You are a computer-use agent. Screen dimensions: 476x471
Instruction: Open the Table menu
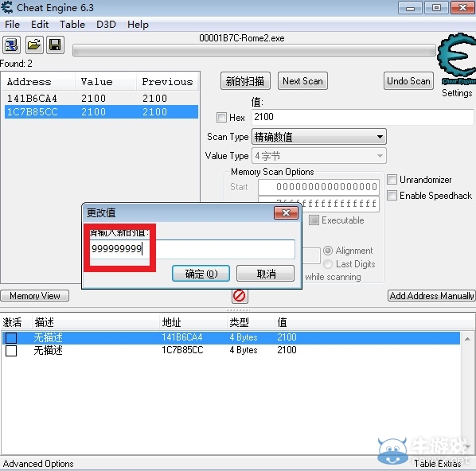point(72,25)
